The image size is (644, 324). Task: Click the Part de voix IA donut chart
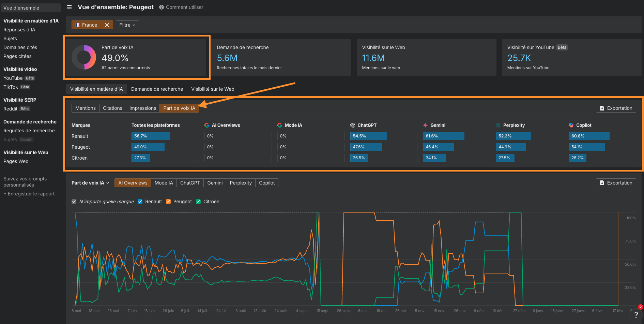(84, 57)
